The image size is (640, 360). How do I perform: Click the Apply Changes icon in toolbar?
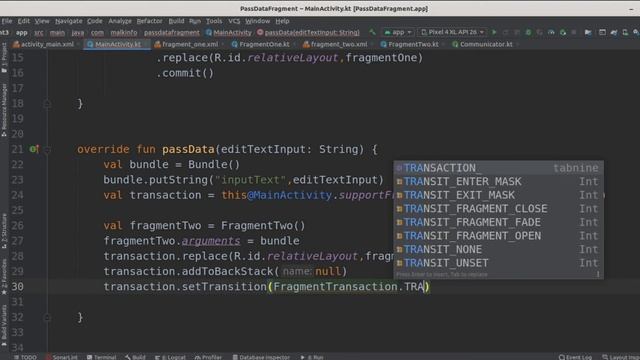(x=506, y=32)
